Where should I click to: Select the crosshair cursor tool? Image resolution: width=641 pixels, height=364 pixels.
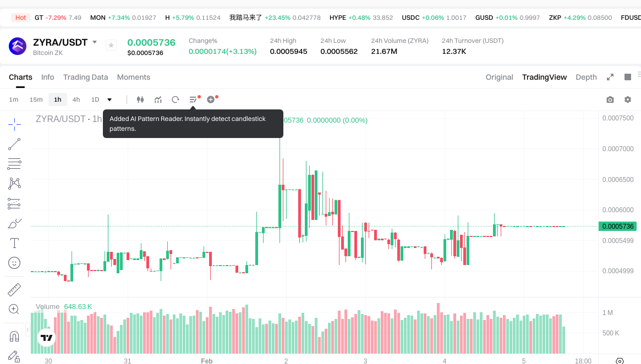tap(14, 124)
